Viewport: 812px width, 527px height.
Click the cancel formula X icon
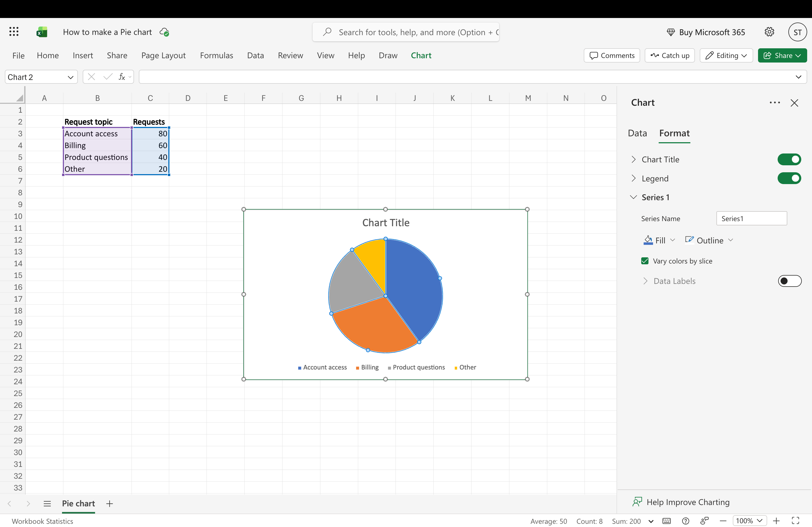tap(91, 77)
